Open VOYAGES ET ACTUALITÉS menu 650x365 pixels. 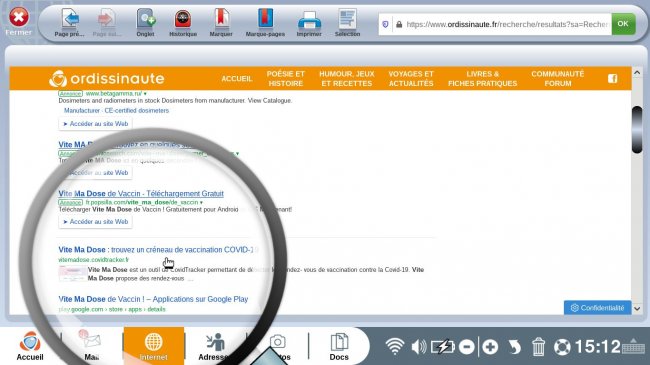click(411, 78)
